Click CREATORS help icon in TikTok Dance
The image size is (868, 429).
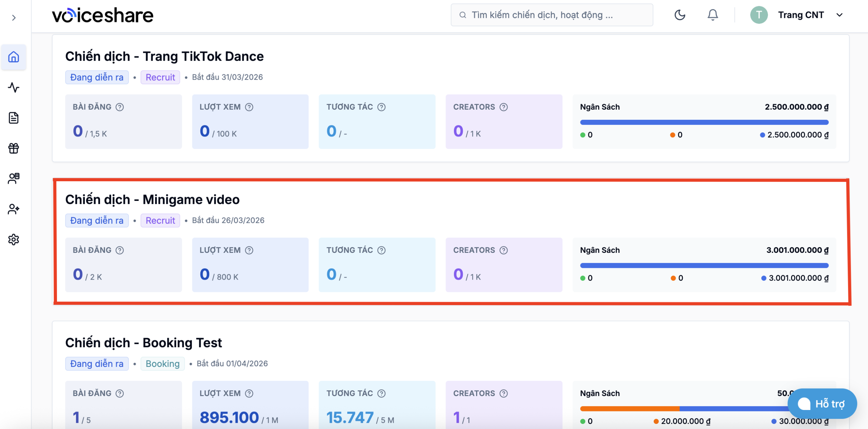pos(504,107)
